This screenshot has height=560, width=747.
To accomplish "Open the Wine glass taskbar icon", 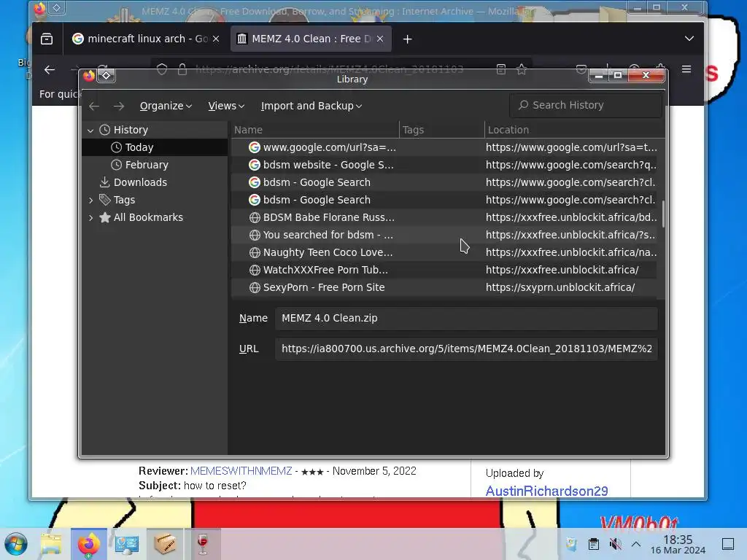I will tap(203, 544).
